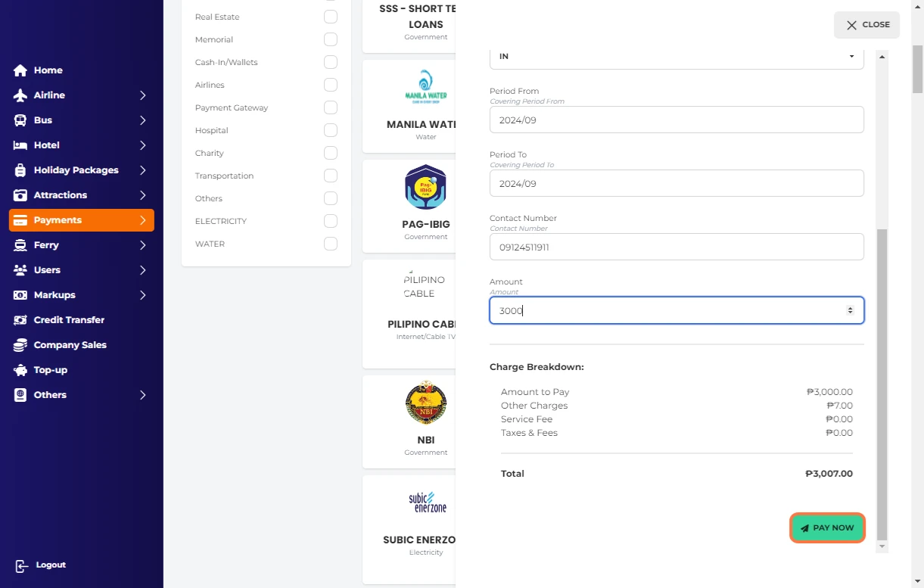Image resolution: width=924 pixels, height=588 pixels.
Task: Open the dropdown showing IN
Action: tap(677, 57)
